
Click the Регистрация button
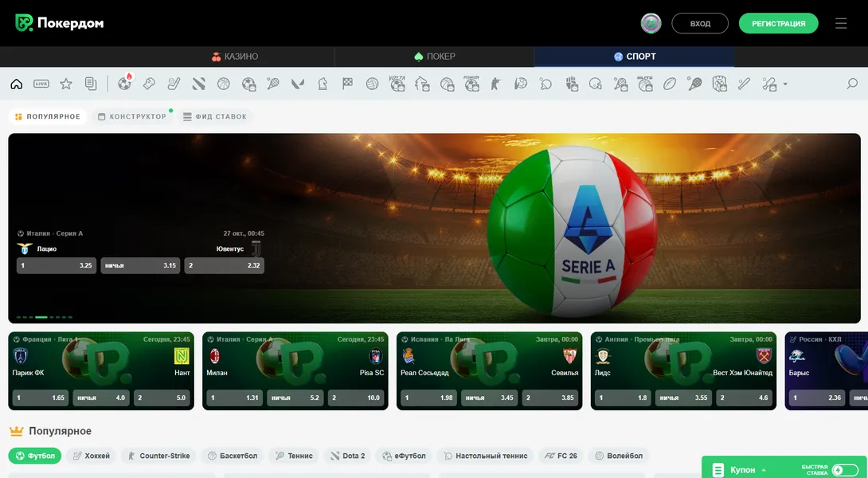[778, 24]
